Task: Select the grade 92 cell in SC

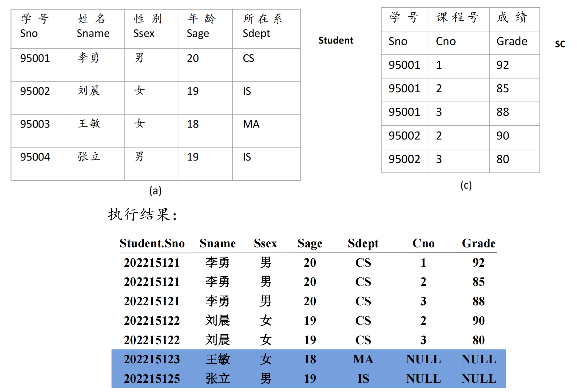Action: click(x=503, y=65)
